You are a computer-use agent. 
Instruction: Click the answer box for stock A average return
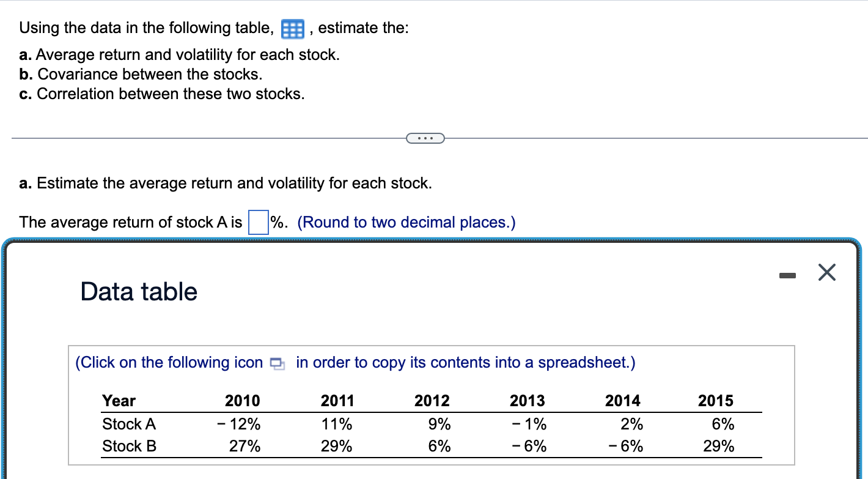coord(259,223)
